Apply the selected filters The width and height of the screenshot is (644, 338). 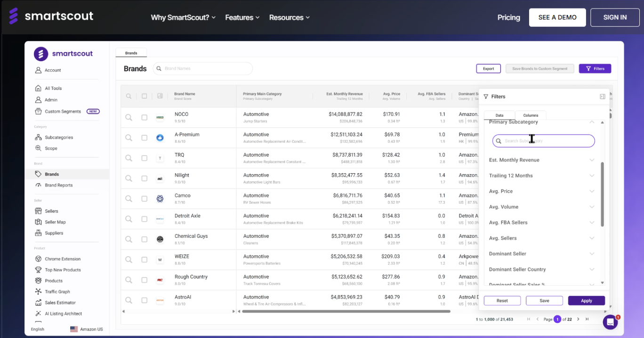[587, 301]
